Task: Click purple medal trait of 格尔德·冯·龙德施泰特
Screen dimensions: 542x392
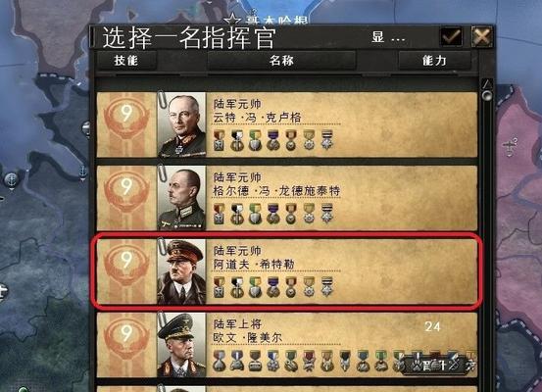Action: [x=273, y=214]
